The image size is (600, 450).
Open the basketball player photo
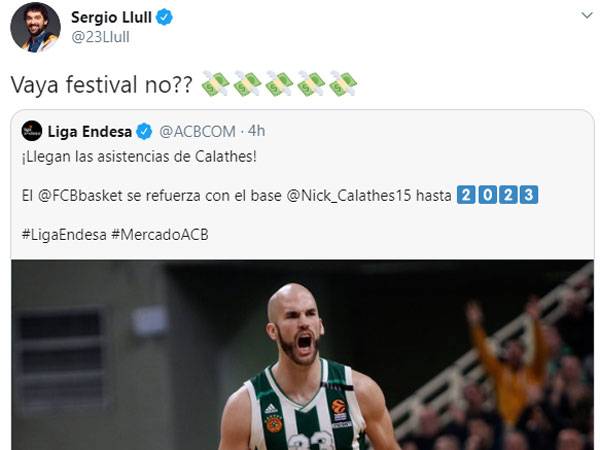tap(302, 355)
